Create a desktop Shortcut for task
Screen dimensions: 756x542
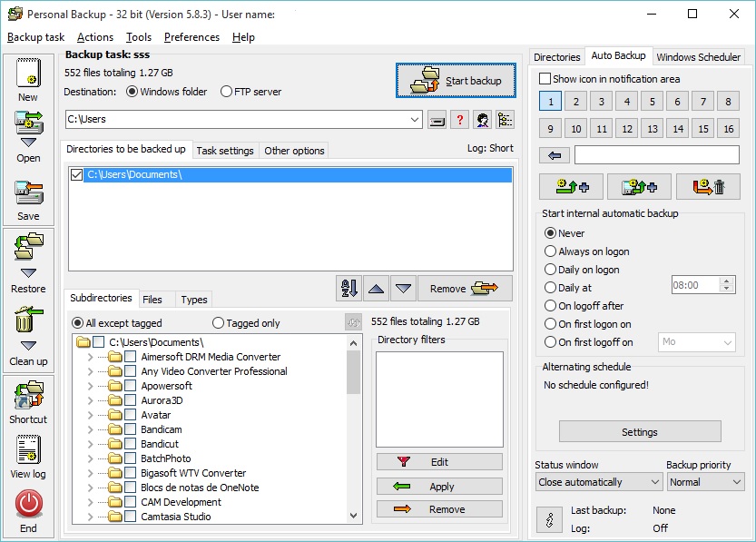[x=28, y=394]
